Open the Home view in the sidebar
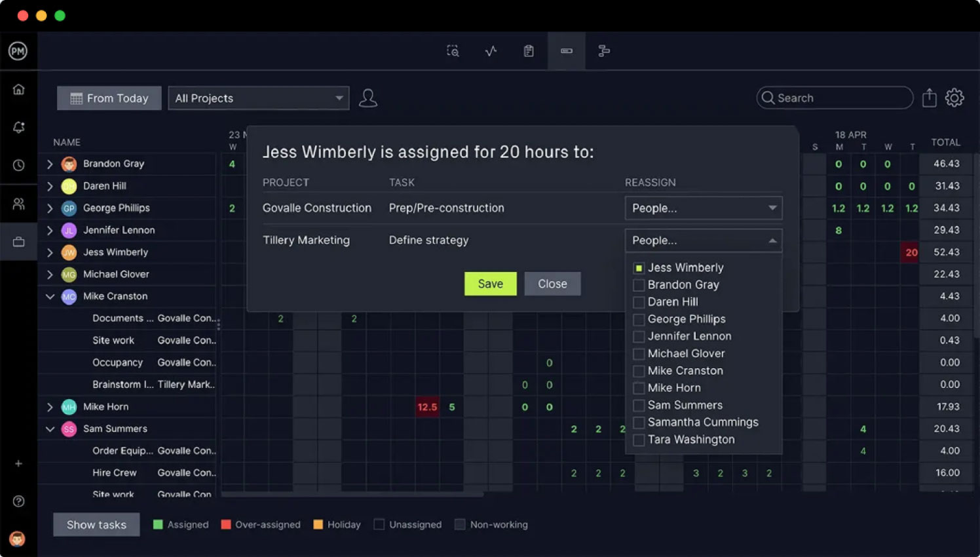 pyautogui.click(x=19, y=89)
